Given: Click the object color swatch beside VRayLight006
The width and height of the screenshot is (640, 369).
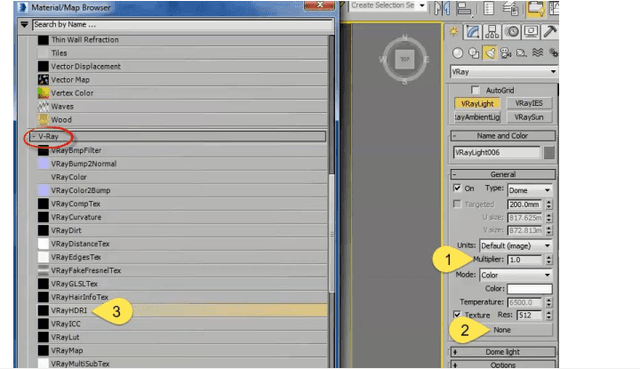Looking at the screenshot, I should coord(549,153).
